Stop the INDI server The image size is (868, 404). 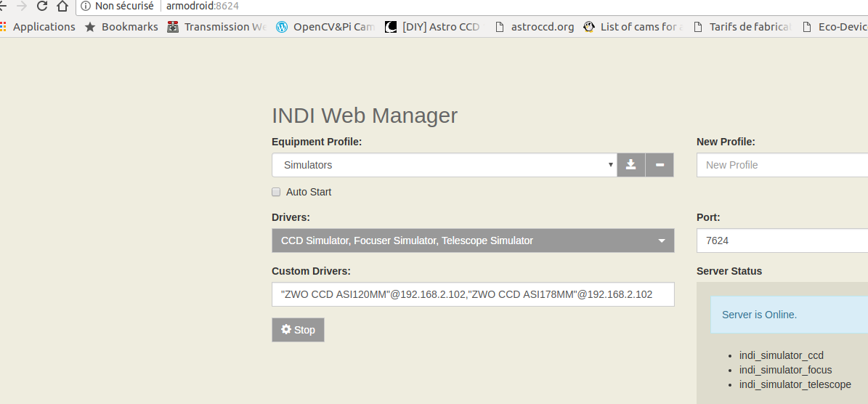[x=298, y=330]
